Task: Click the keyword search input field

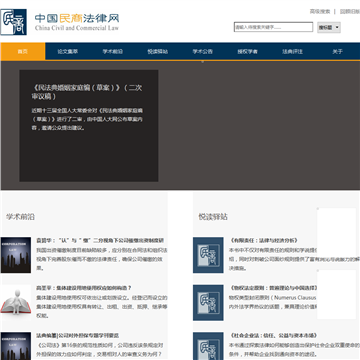Action: pos(273,27)
